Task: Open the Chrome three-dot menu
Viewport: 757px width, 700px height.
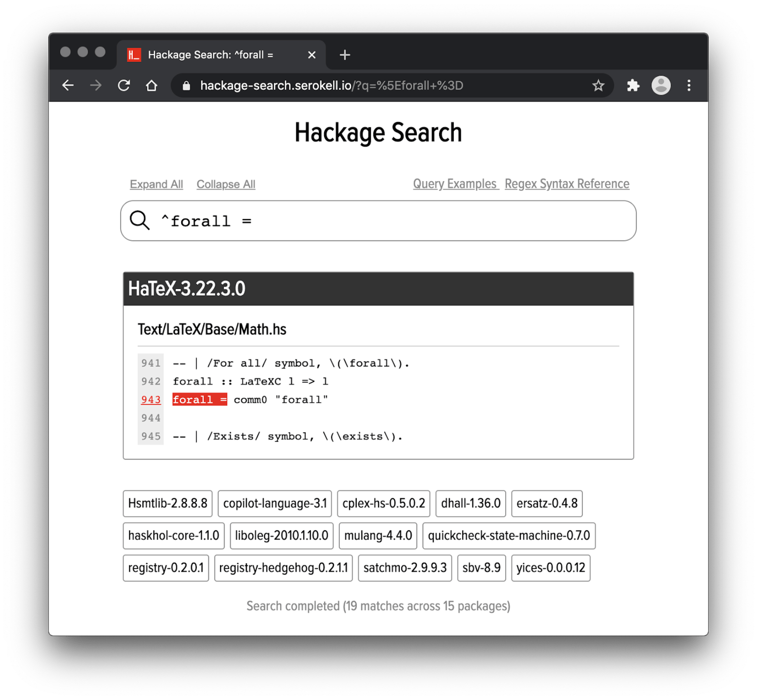Action: (x=689, y=86)
